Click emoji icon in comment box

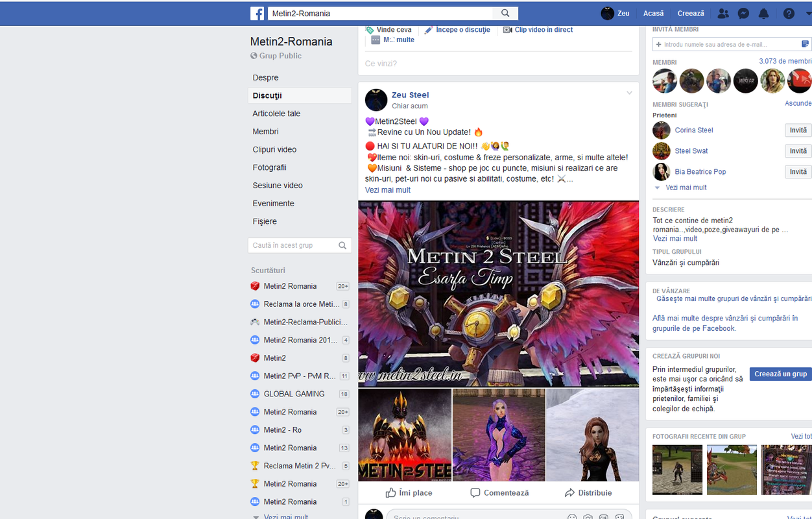coord(572,517)
